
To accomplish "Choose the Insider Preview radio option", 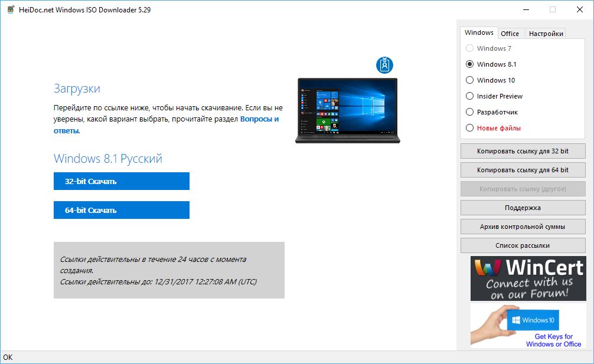I will pos(470,96).
